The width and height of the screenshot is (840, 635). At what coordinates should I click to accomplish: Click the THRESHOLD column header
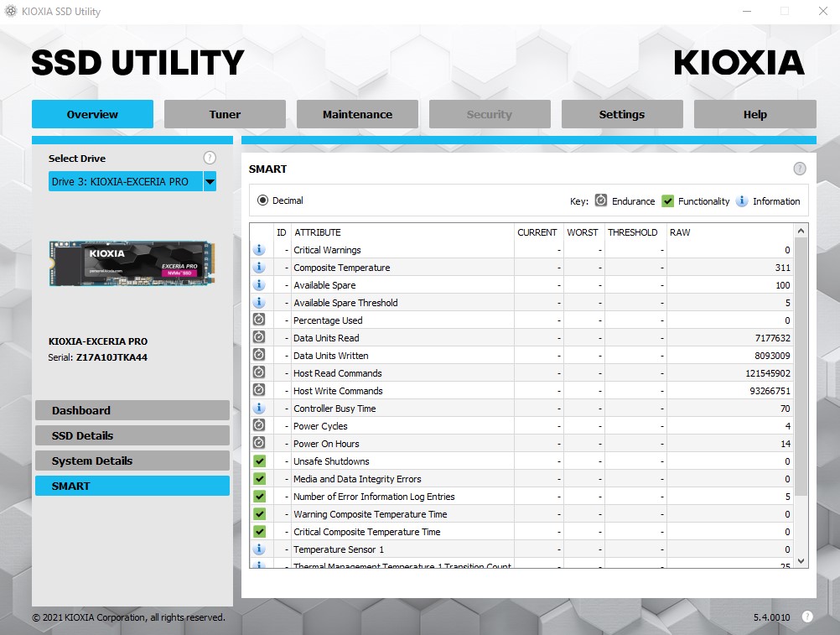click(632, 232)
